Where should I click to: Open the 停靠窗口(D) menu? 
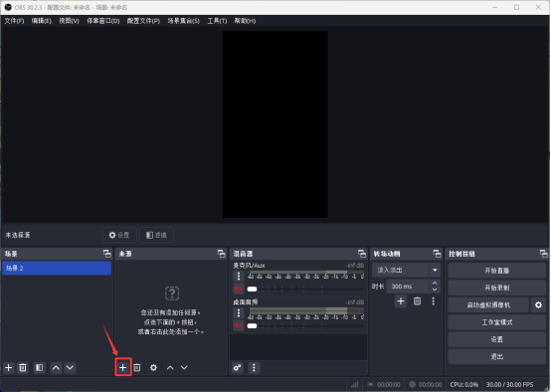point(103,21)
